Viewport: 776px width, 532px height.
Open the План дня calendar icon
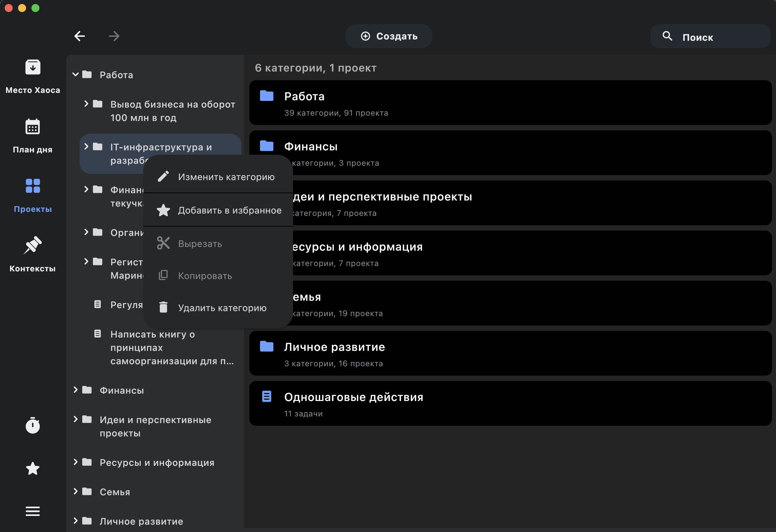tap(33, 127)
